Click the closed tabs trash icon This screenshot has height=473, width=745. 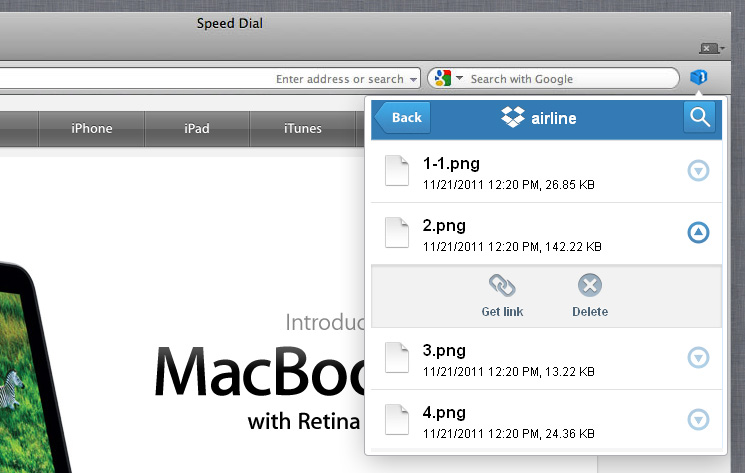pos(711,48)
